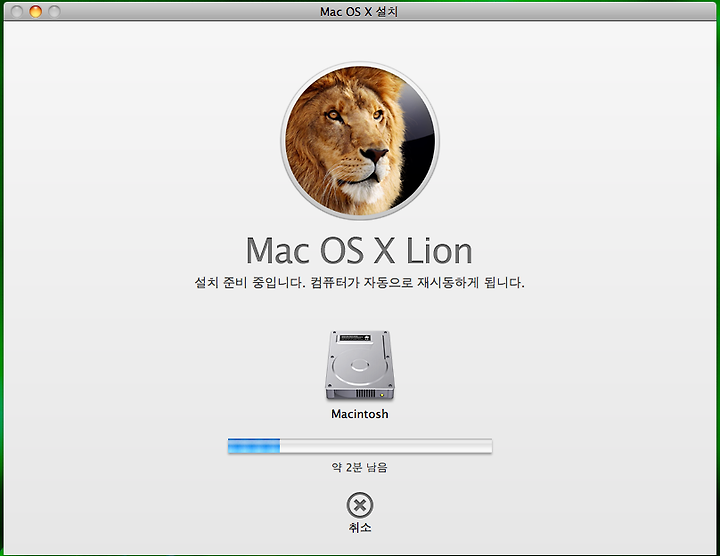Click the greyed-out close window button
The image size is (720, 556).
coord(17,11)
